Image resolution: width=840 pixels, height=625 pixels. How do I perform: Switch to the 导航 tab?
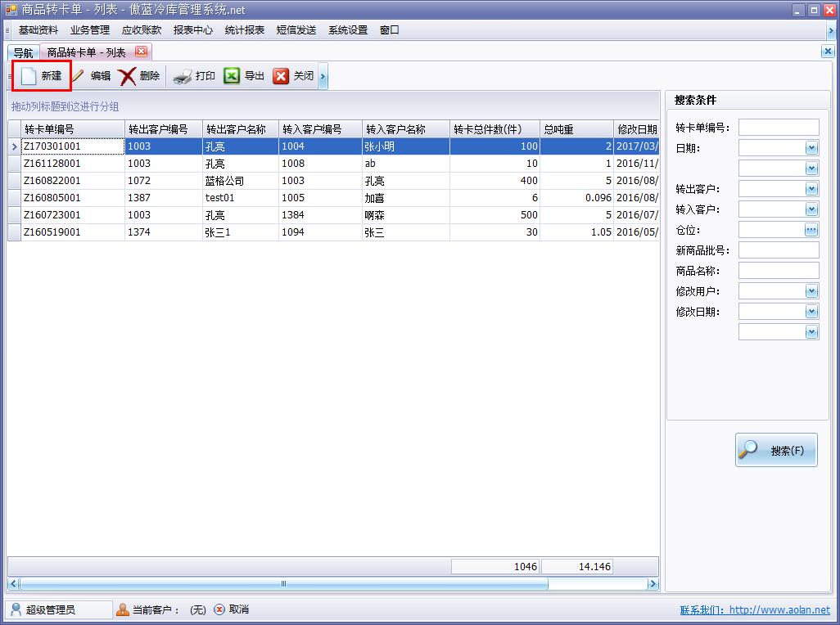(x=23, y=52)
